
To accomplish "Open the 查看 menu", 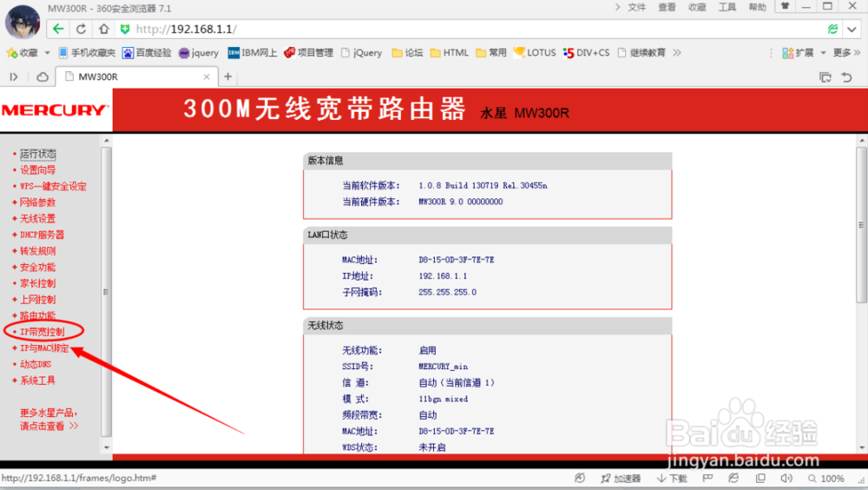I will (667, 7).
